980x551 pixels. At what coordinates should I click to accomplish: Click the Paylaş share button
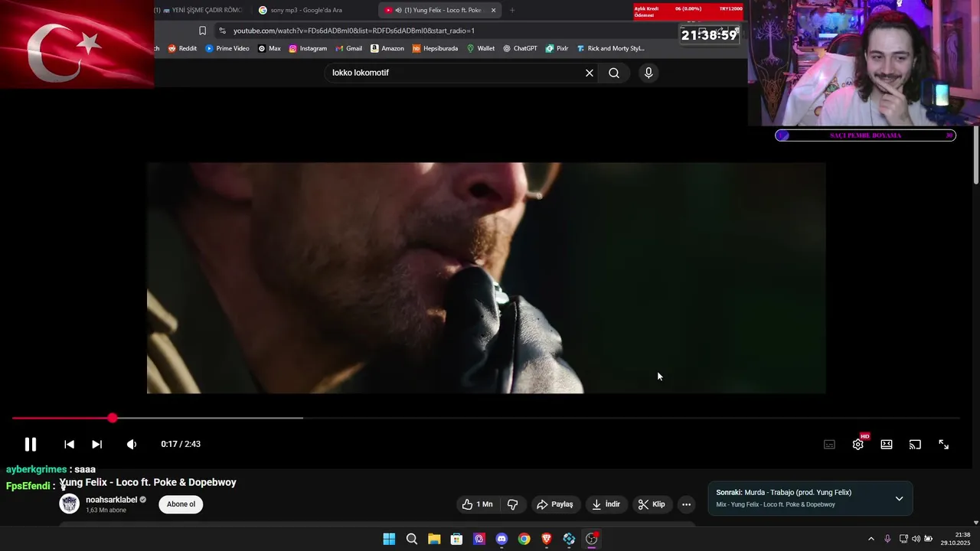click(x=555, y=504)
